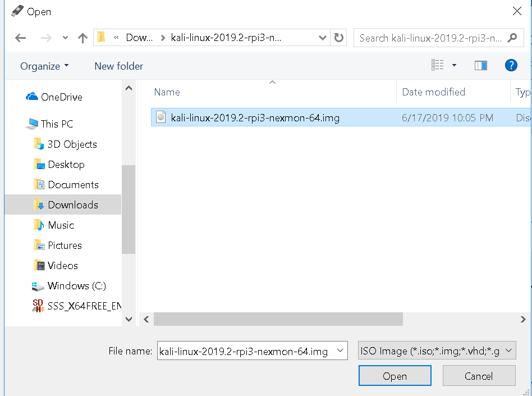Refresh the current folder view

pos(338,38)
